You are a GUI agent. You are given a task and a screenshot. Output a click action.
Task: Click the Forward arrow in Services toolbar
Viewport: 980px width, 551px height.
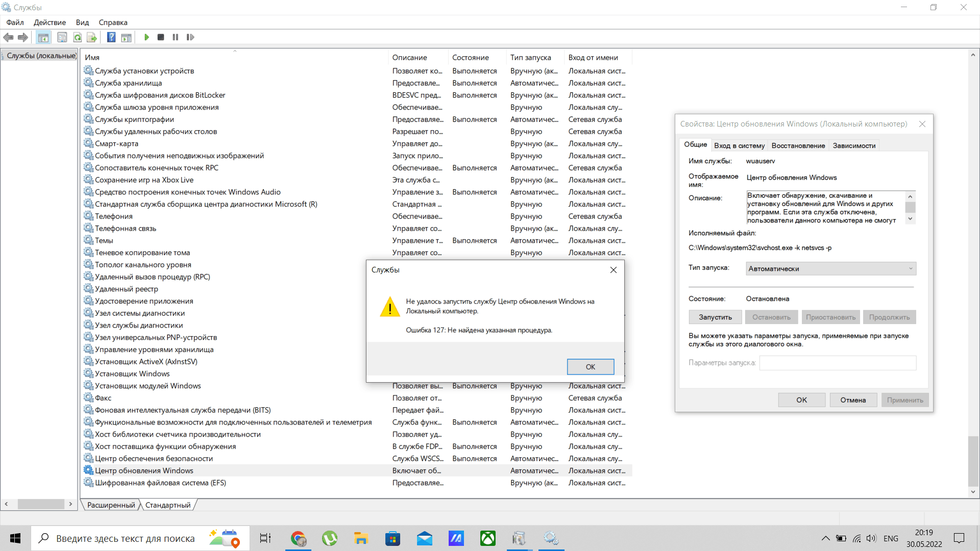23,37
